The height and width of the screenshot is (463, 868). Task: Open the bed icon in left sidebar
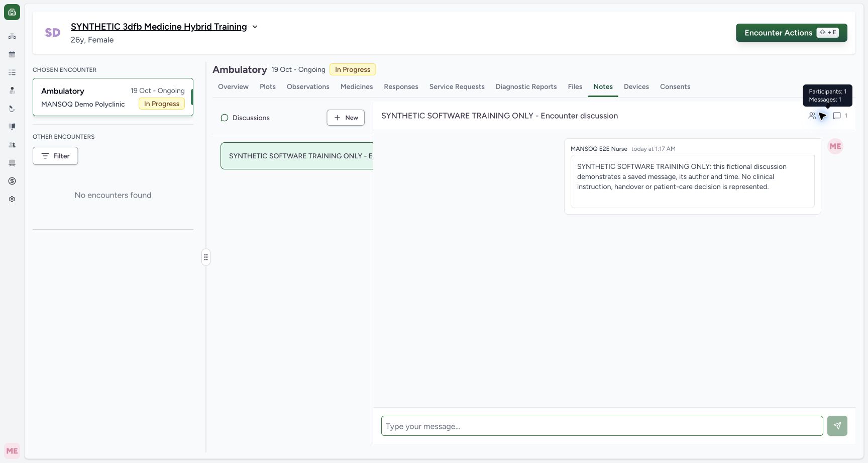(x=12, y=163)
